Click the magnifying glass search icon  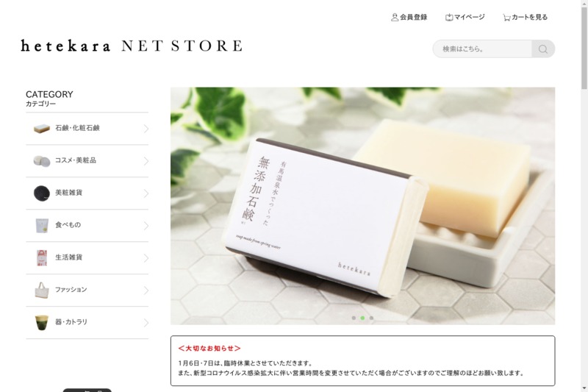tap(542, 49)
